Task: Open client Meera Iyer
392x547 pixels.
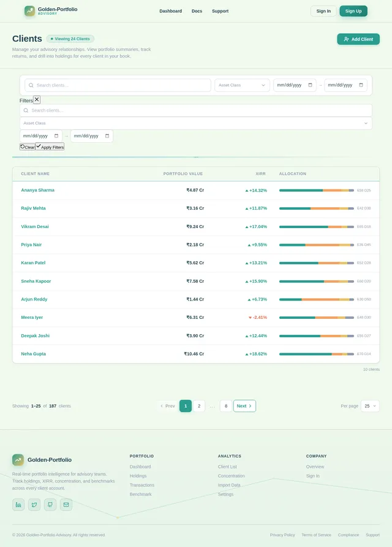Action: [32, 318]
